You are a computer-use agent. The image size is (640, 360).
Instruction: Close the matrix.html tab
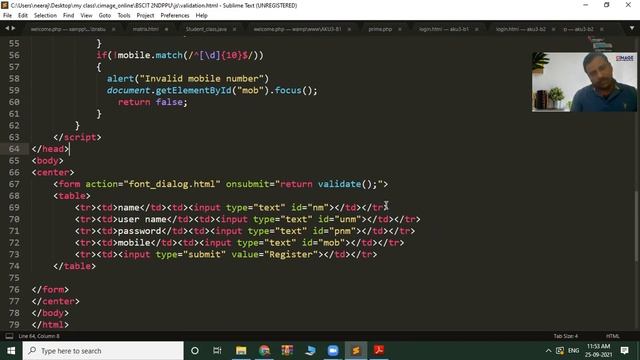point(166,29)
